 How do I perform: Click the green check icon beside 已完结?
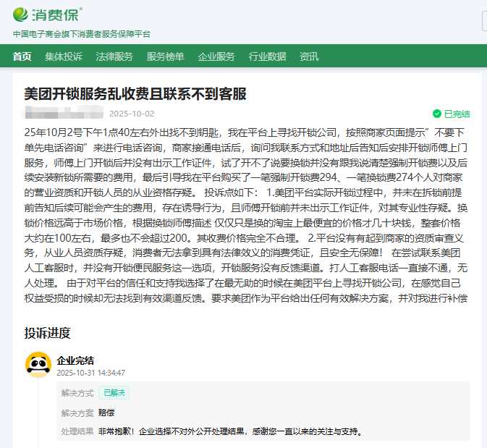point(437,114)
